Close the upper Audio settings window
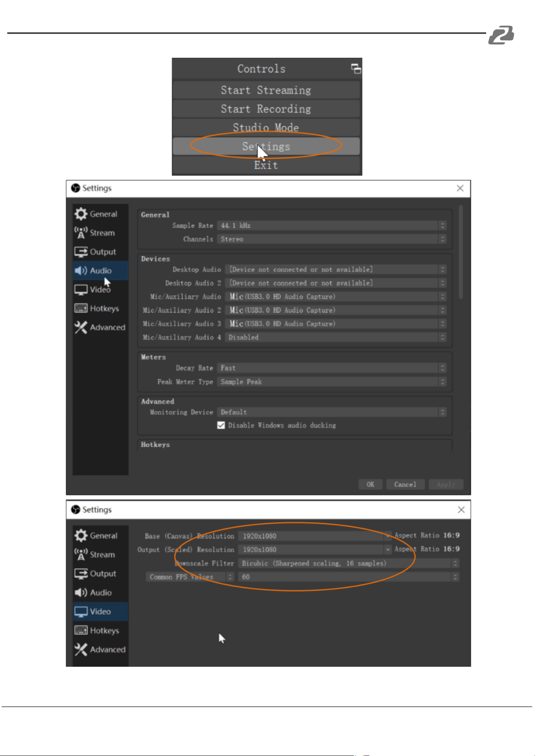Viewport: 535px width, 756px height. [460, 188]
